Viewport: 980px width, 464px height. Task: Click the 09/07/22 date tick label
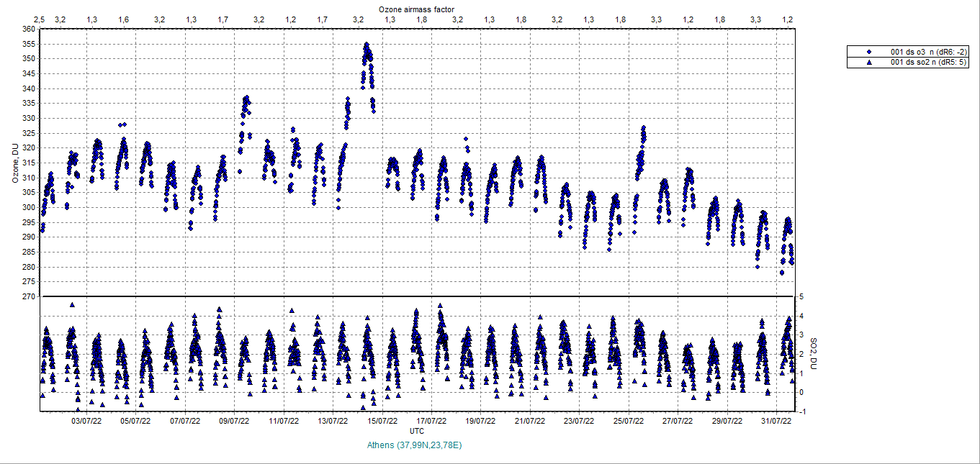(x=234, y=422)
